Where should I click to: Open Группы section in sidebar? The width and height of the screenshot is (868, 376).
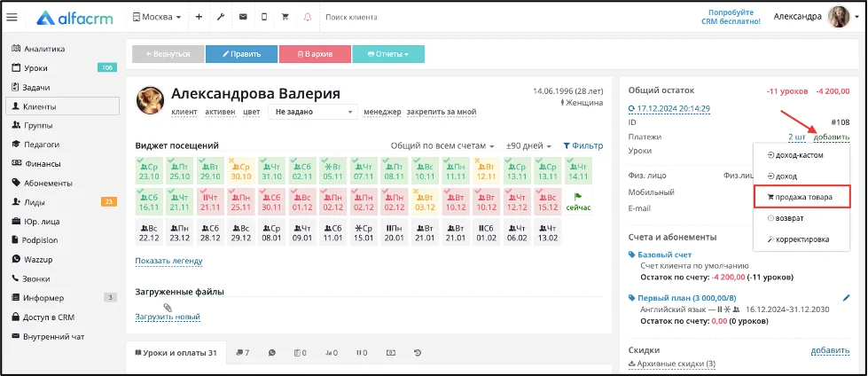(37, 126)
